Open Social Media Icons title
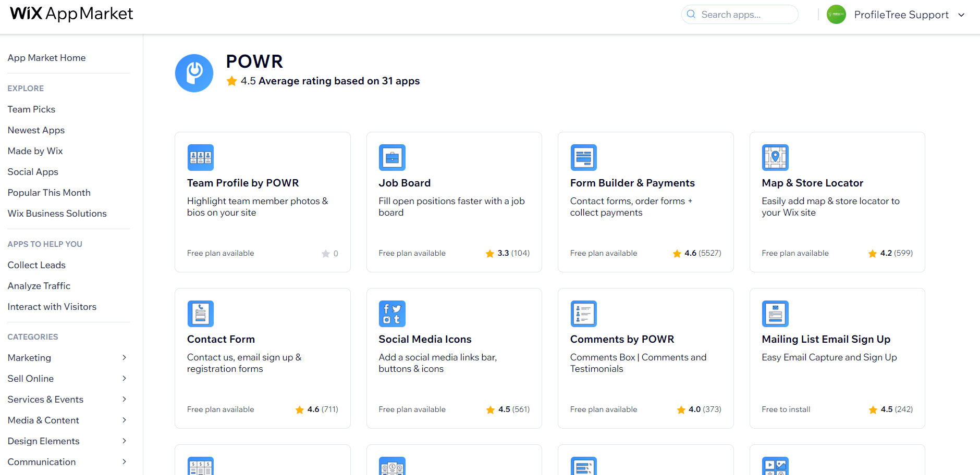 [x=425, y=339]
